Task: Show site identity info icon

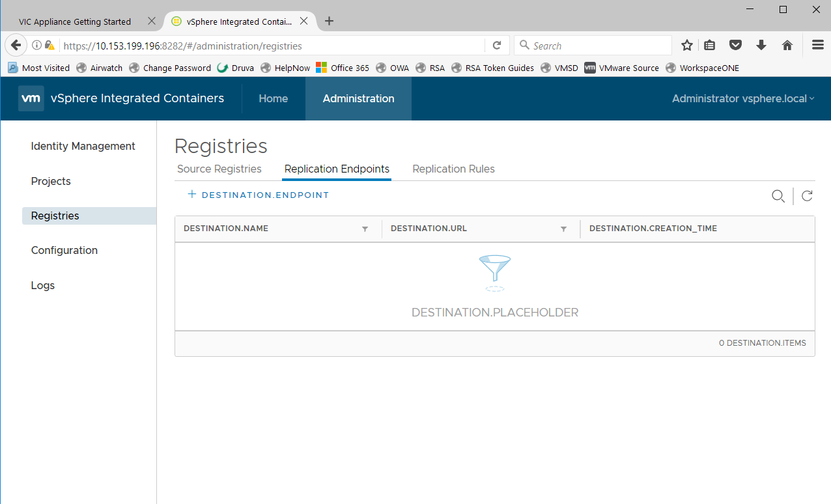Action: (x=36, y=46)
